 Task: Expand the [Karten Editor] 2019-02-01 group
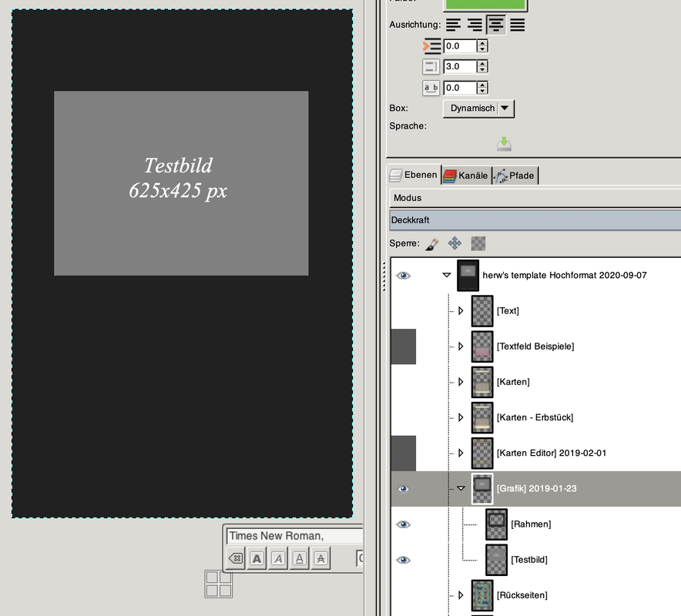[x=461, y=454]
